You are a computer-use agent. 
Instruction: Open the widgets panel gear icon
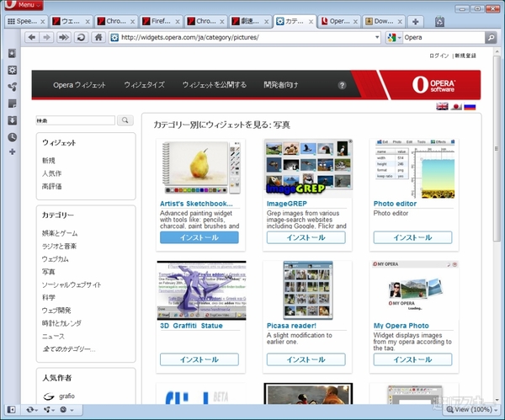(x=13, y=70)
